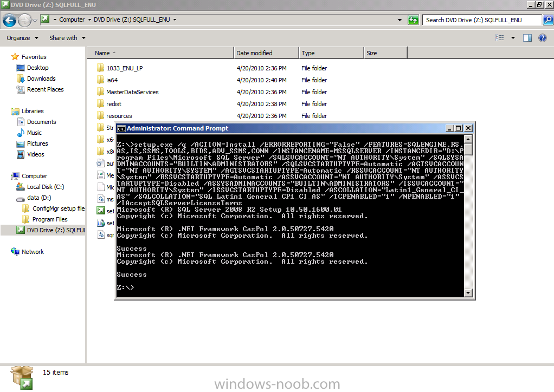
Task: Expand dropdown arrow after DVD Drive breadcrumb
Action: pos(175,19)
